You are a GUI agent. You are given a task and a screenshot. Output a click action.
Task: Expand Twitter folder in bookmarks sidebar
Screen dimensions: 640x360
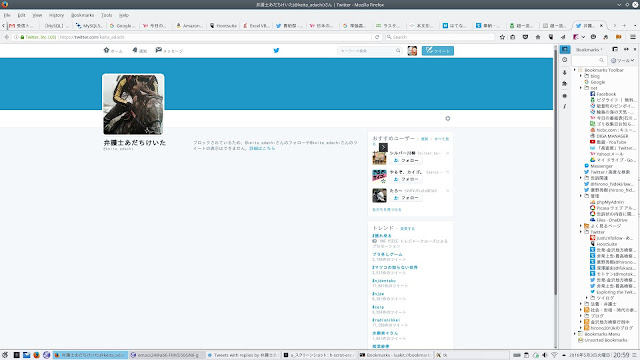581,232
